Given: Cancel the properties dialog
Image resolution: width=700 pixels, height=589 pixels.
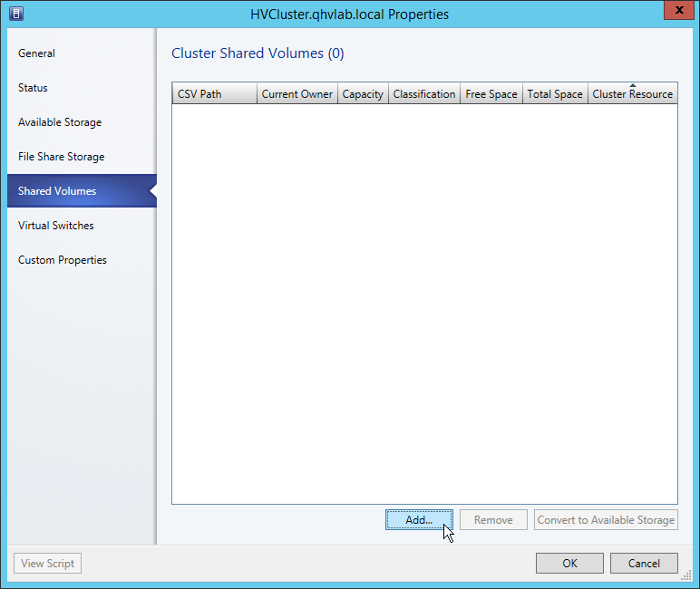Looking at the screenshot, I should [x=644, y=563].
